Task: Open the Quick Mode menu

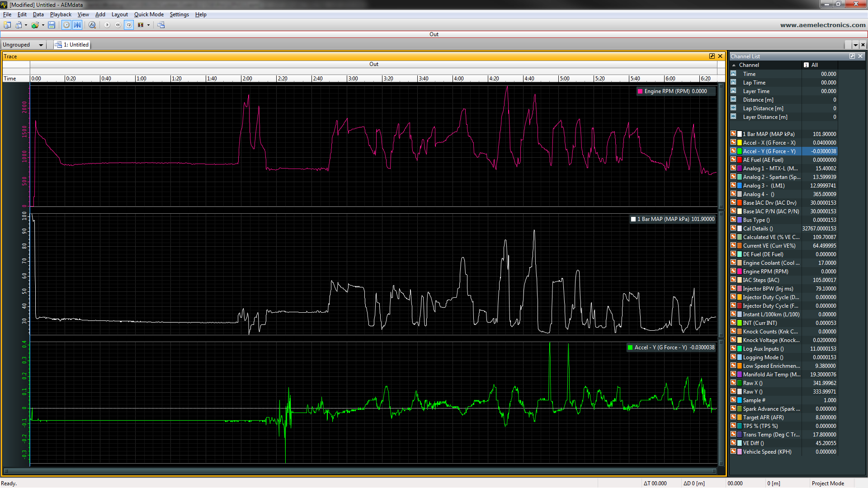Action: (149, 14)
